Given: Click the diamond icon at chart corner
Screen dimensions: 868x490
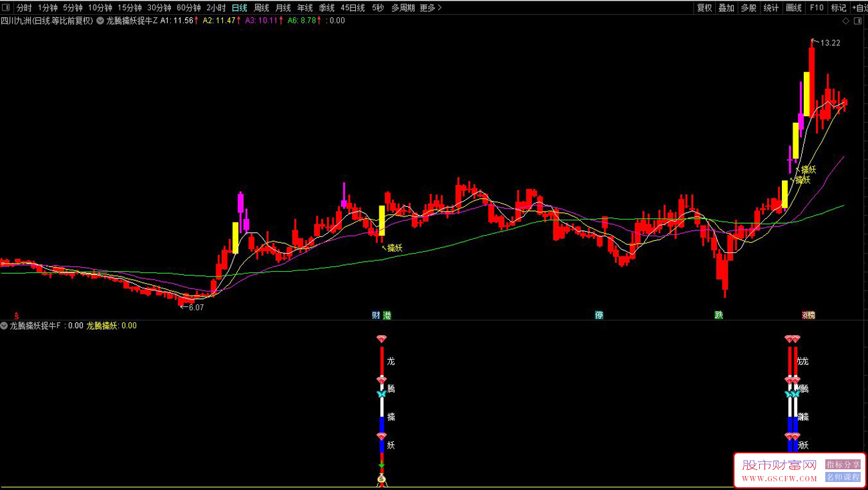Looking at the screenshot, I should [845, 21].
